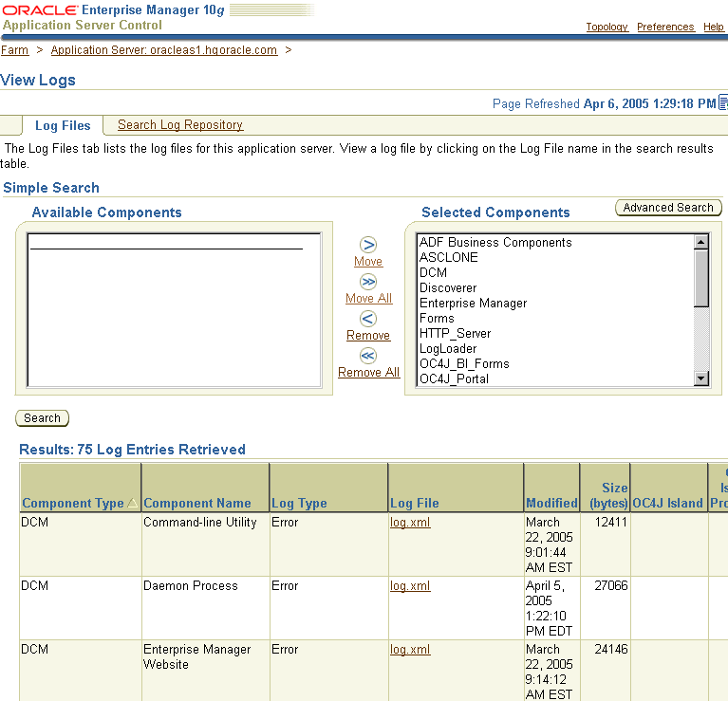Image resolution: width=728 pixels, height=701 pixels.
Task: Open log.xml for Enterprise Manager Website
Action: 410,650
